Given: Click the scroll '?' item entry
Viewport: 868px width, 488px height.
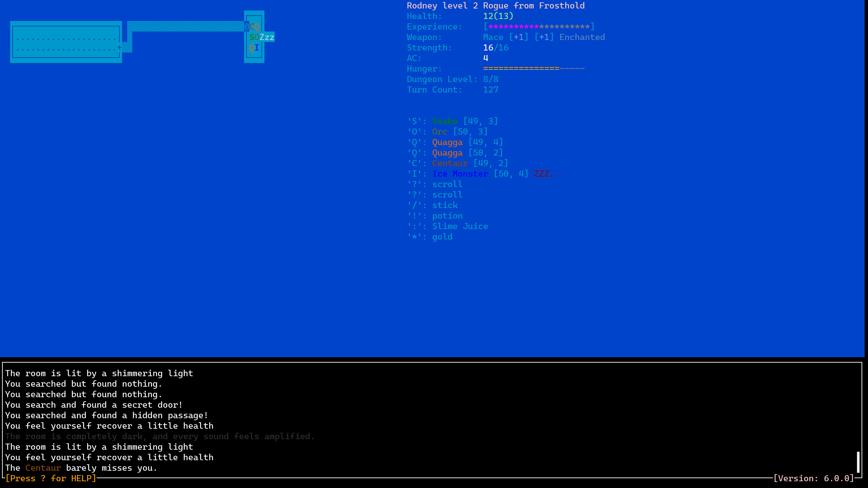Looking at the screenshot, I should pyautogui.click(x=447, y=184).
